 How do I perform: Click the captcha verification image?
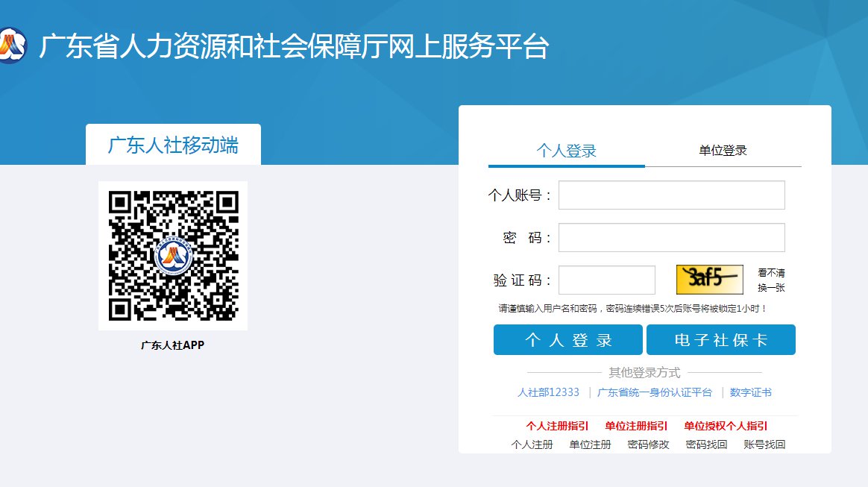point(709,280)
